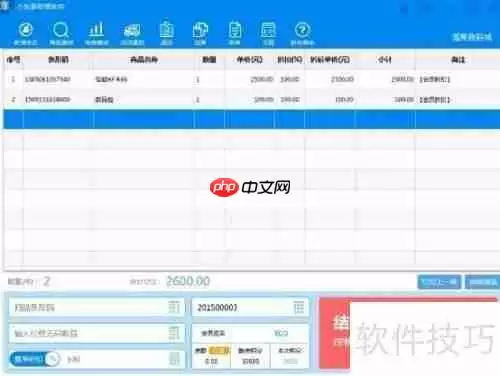500x376 pixels.
Task: Open keypad icon in the discount field
Action: click(174, 359)
